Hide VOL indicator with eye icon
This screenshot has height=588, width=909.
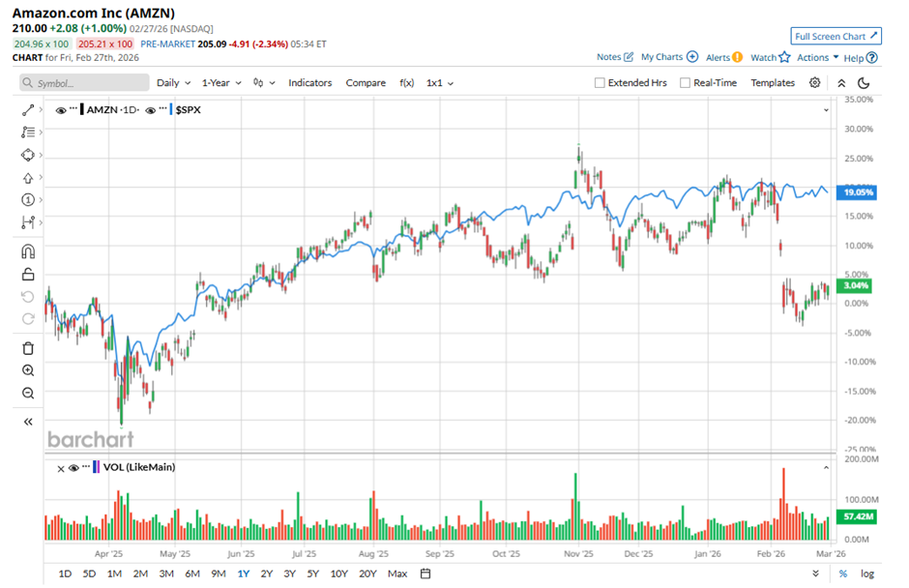73,468
